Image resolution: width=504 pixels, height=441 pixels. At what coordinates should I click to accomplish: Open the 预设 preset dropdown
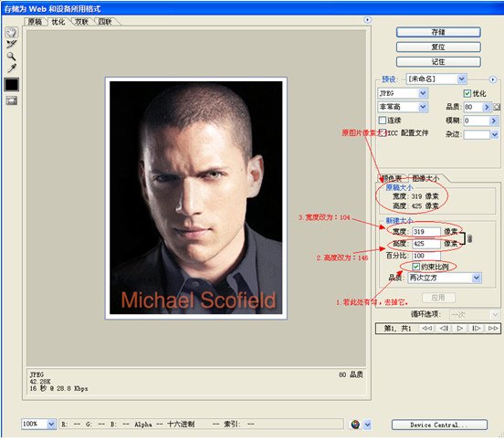click(436, 79)
